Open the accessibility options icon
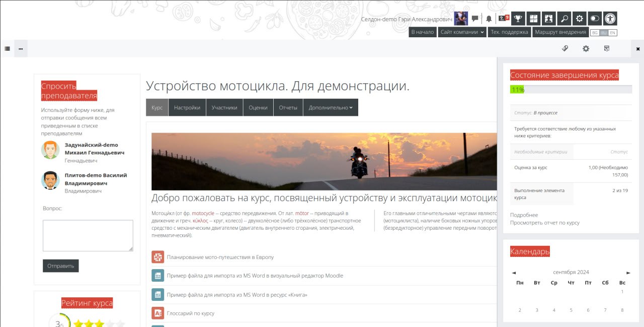 610,19
